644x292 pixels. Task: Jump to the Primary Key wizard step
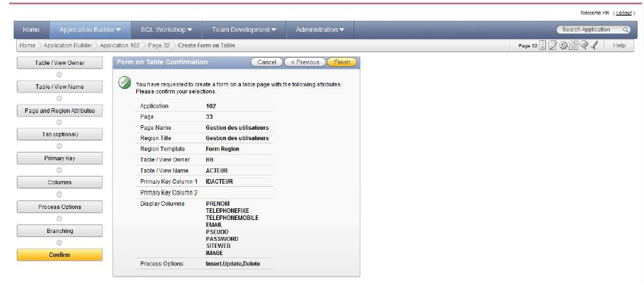(60, 158)
